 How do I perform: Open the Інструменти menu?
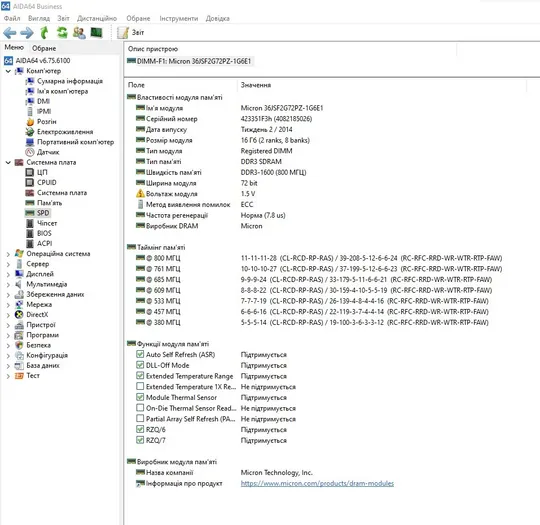pyautogui.click(x=178, y=18)
